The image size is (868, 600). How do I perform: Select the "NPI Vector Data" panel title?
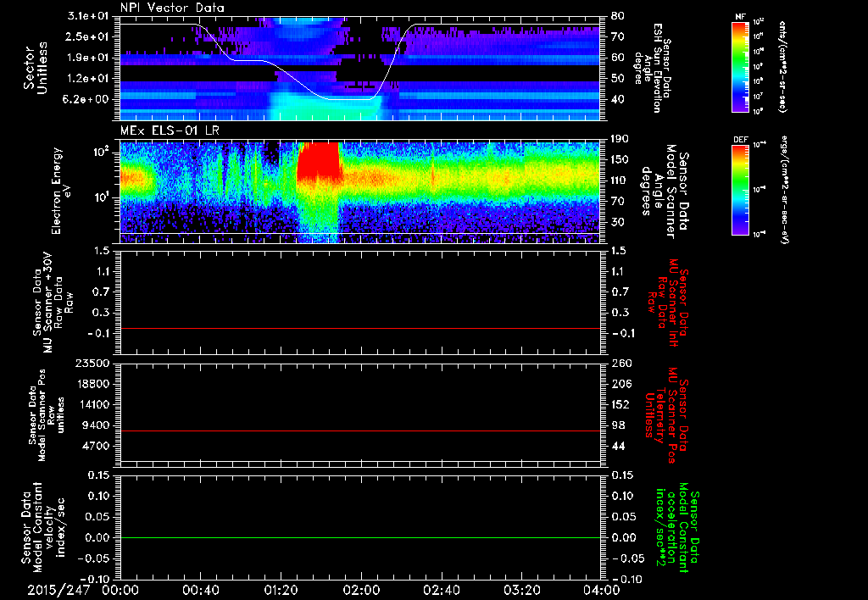[173, 8]
